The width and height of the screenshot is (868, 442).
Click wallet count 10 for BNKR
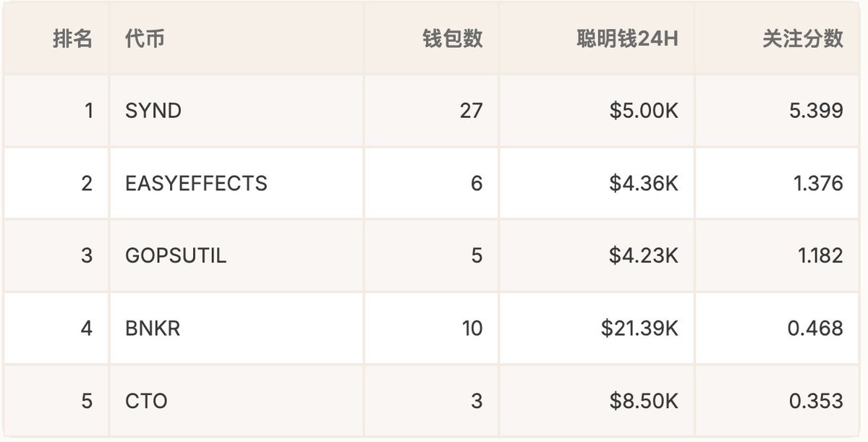[472, 328]
